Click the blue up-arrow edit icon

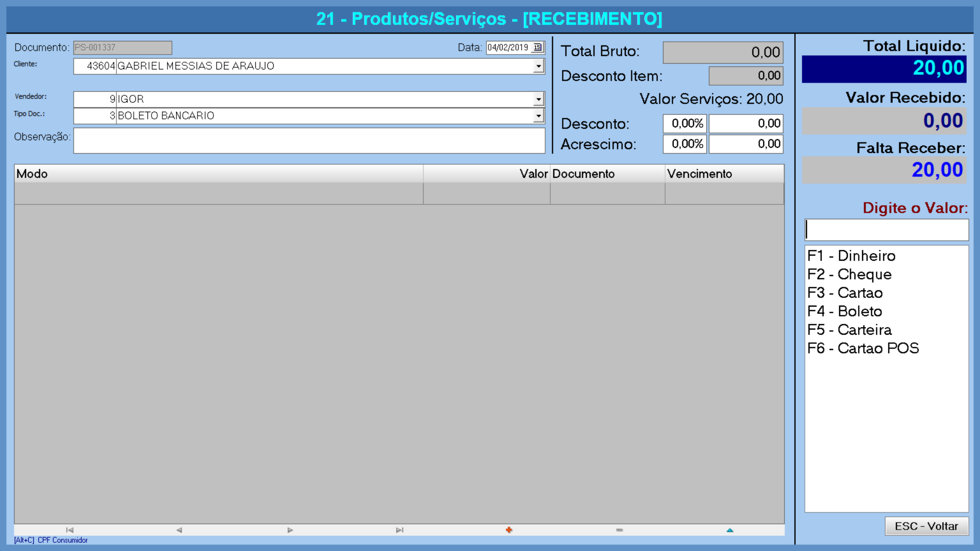click(x=729, y=530)
